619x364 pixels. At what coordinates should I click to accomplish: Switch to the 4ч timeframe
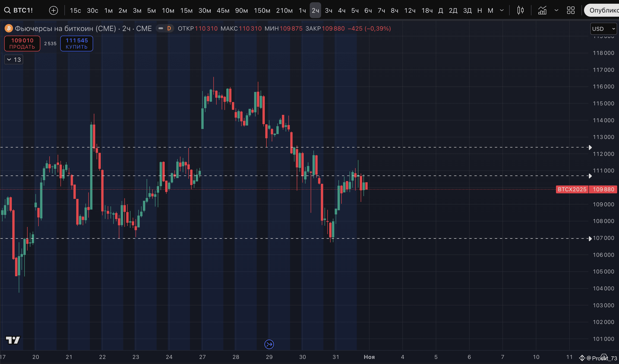[x=341, y=10]
